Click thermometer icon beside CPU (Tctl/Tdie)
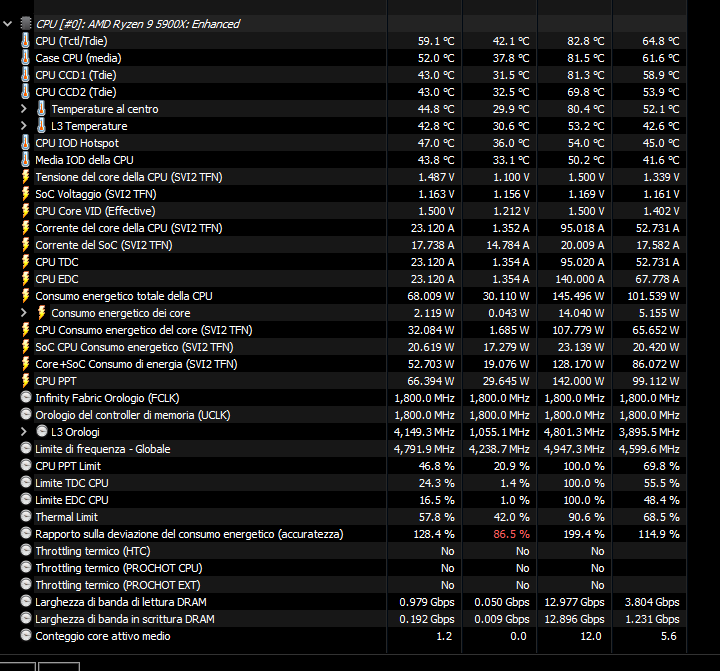The width and height of the screenshot is (720, 671). click(x=26, y=41)
